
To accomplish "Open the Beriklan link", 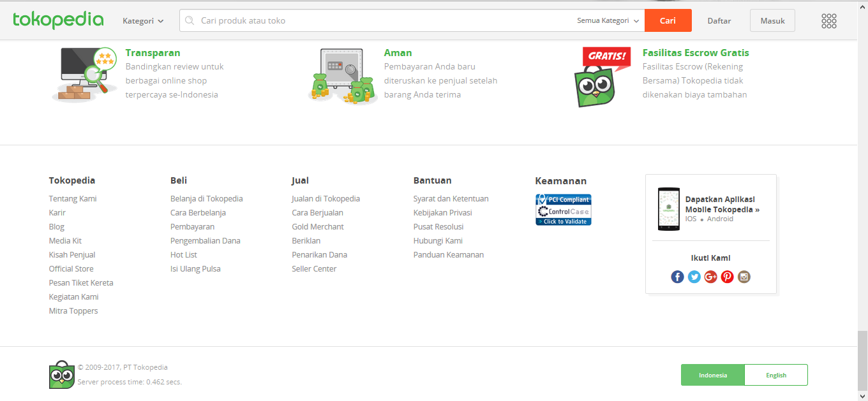I will pyautogui.click(x=306, y=240).
